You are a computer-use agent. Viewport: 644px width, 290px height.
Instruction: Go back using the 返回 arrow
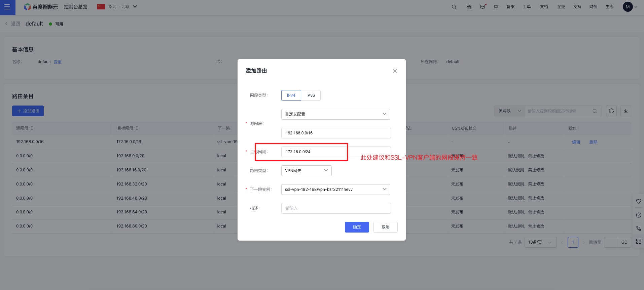pyautogui.click(x=12, y=24)
